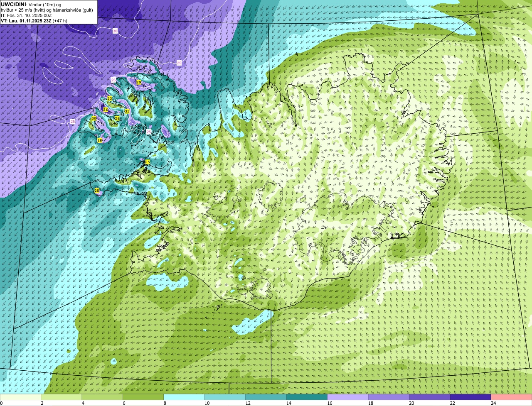
Task: Click the yellow gust label 36
Action: (x=106, y=110)
